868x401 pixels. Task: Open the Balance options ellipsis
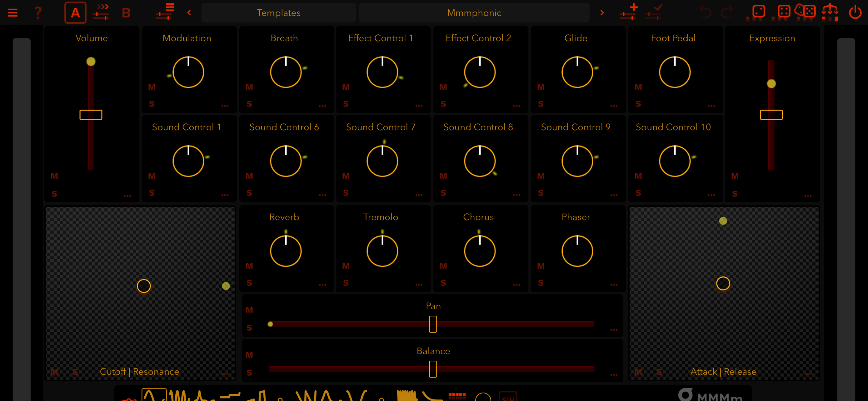click(x=614, y=375)
